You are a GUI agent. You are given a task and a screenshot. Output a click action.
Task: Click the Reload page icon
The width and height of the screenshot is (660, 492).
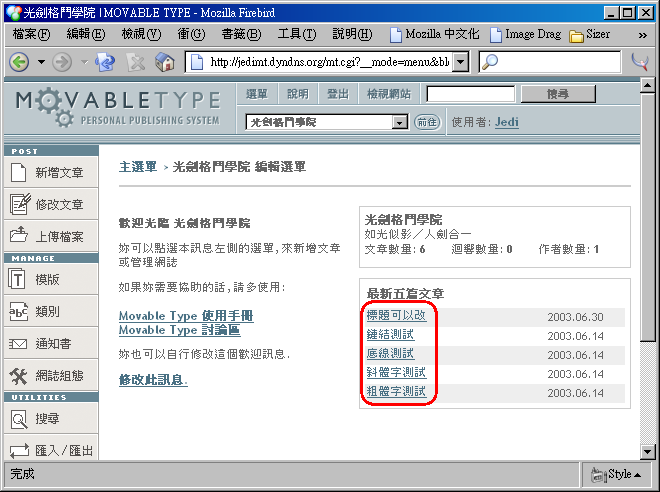point(105,62)
